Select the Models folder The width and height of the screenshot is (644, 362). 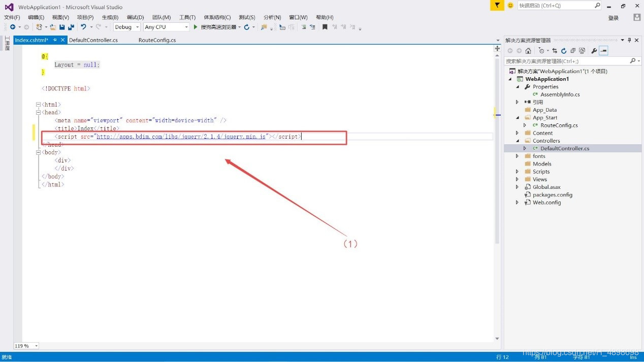tap(542, 164)
